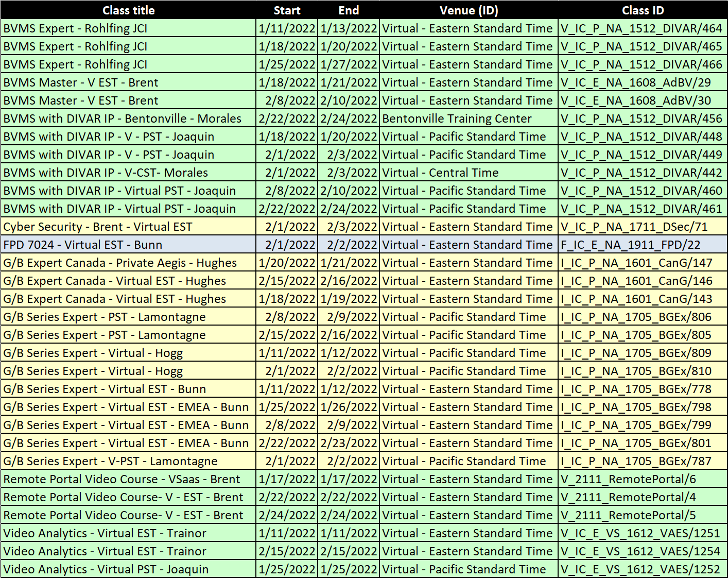Click 'G/B Series Expert - Virtual EST - Bunn' title
Viewport: 728px width, 578px height.
coord(128,389)
